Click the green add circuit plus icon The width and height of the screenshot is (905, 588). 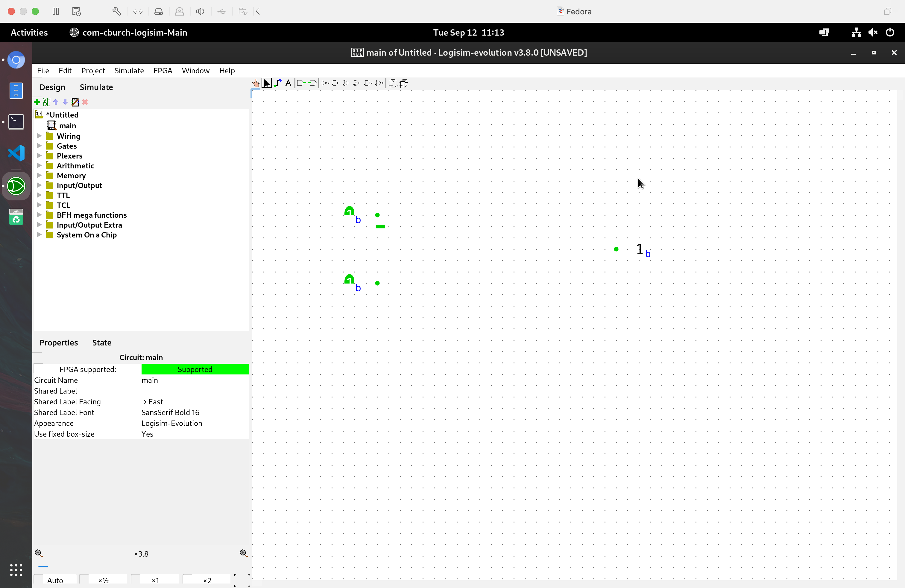[x=37, y=102]
